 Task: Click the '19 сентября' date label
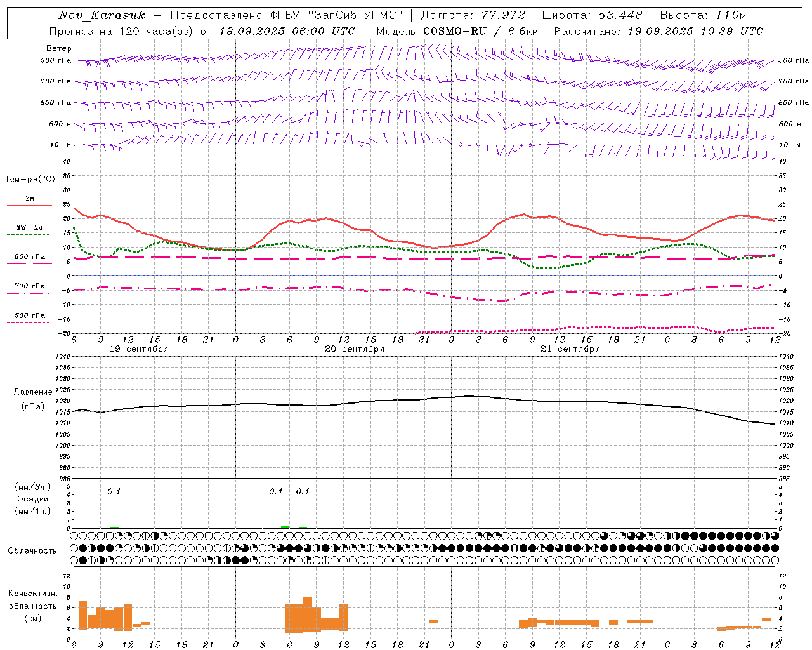coord(139,349)
